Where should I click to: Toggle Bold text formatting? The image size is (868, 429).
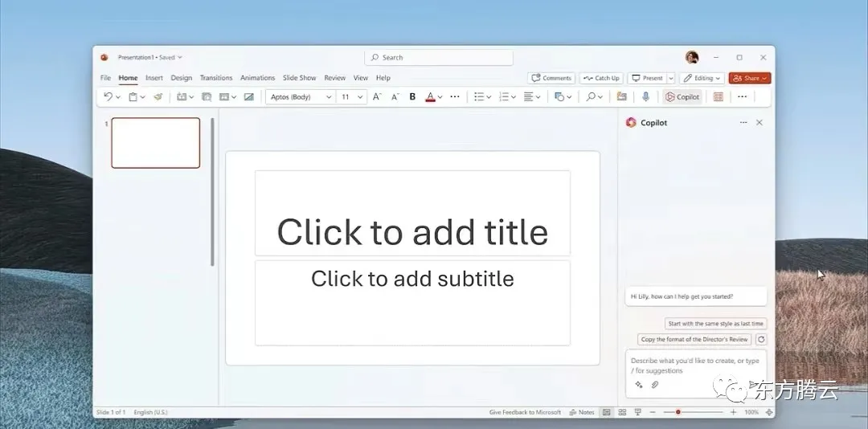pyautogui.click(x=412, y=97)
